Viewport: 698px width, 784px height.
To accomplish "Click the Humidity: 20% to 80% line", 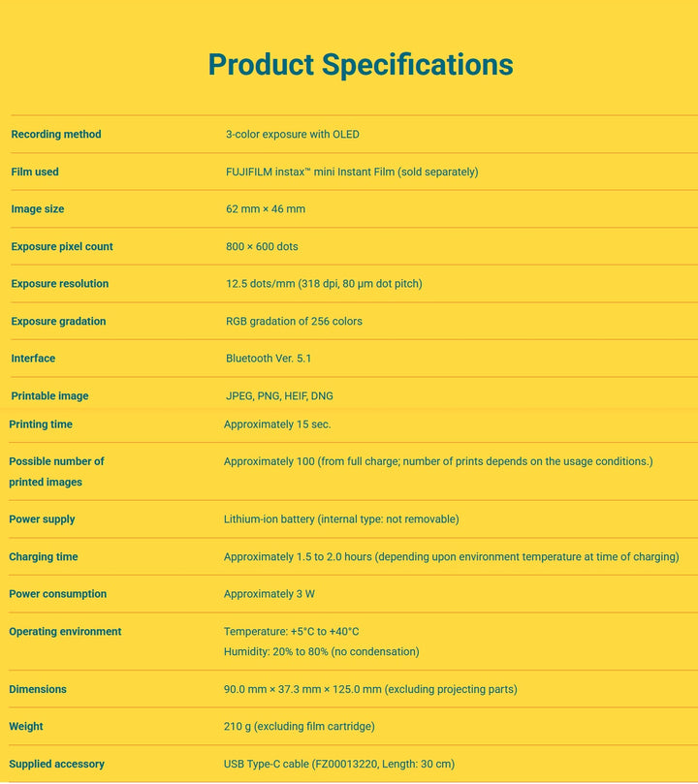I will [x=322, y=652].
